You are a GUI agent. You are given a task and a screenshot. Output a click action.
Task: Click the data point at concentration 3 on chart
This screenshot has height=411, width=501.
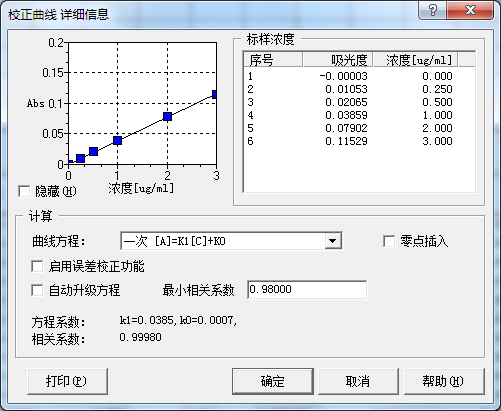click(215, 95)
